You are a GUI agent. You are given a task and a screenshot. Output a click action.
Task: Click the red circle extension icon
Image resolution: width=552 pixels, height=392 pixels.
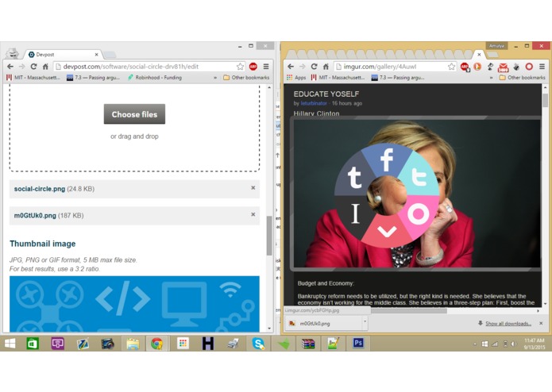pos(529,67)
